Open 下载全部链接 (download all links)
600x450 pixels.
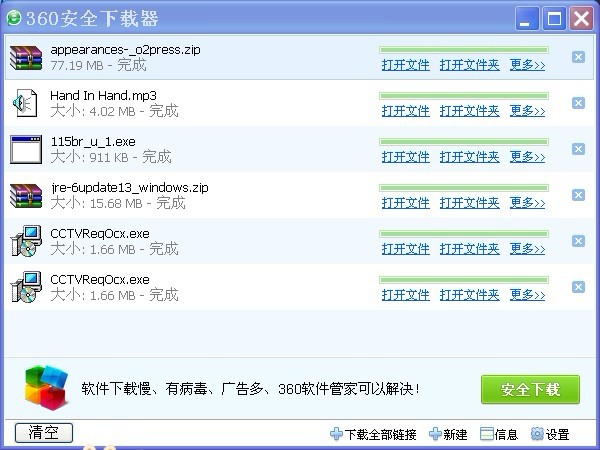click(x=373, y=434)
